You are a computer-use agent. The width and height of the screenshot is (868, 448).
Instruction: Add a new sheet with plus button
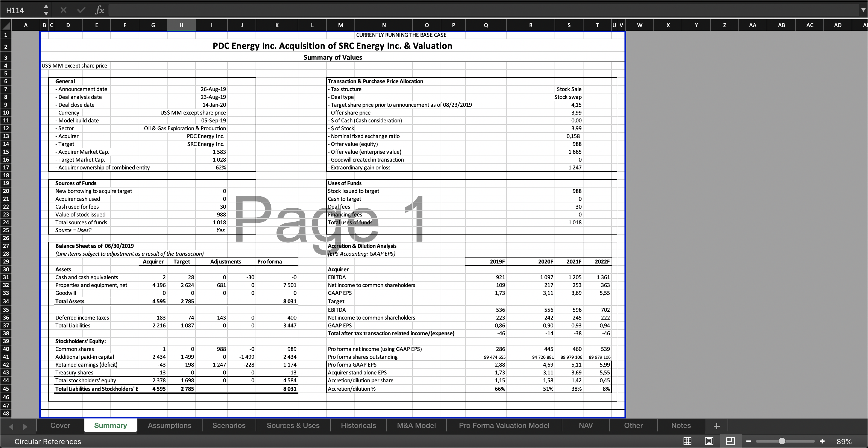click(x=717, y=426)
